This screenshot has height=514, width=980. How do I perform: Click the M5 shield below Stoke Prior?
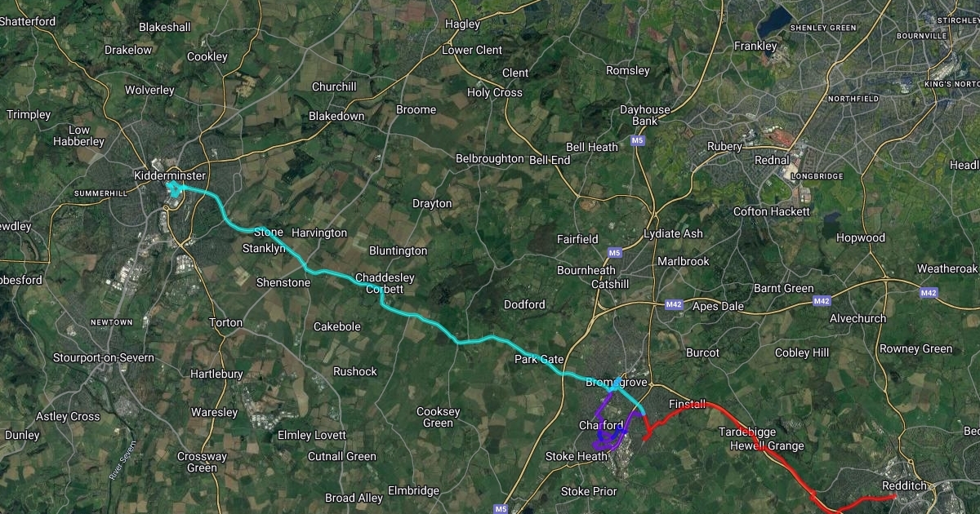click(x=501, y=508)
